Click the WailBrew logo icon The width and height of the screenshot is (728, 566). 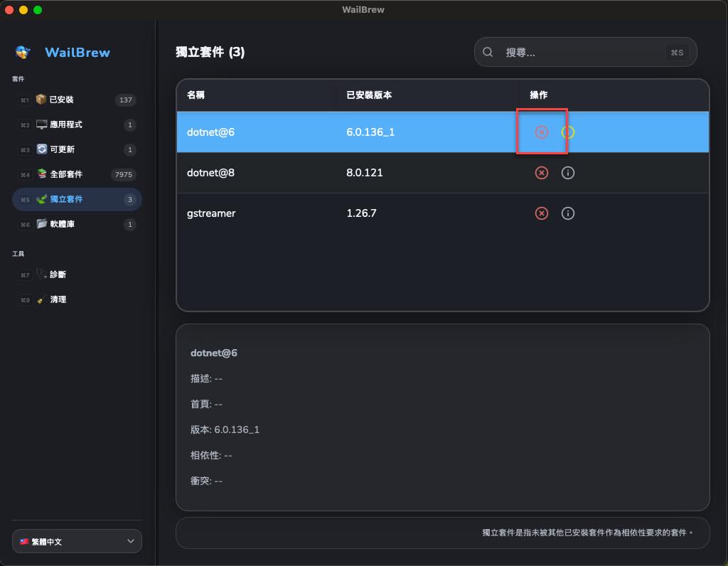coord(23,53)
